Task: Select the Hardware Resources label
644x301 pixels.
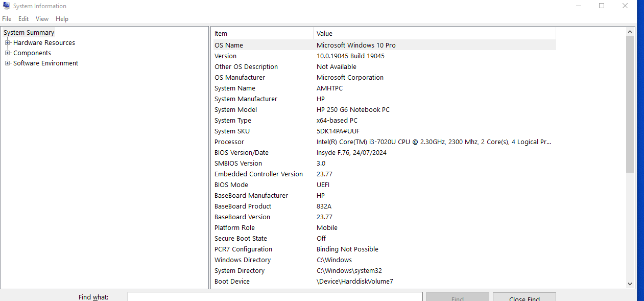Action: click(44, 43)
